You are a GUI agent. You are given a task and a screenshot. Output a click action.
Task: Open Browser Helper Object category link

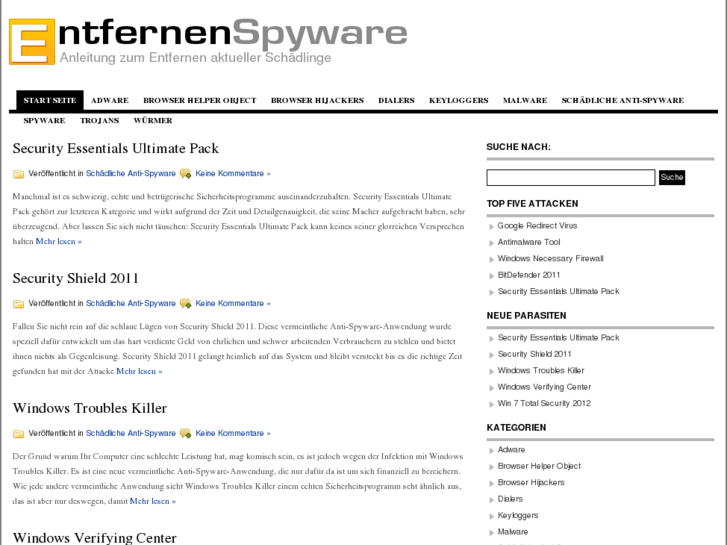[539, 466]
